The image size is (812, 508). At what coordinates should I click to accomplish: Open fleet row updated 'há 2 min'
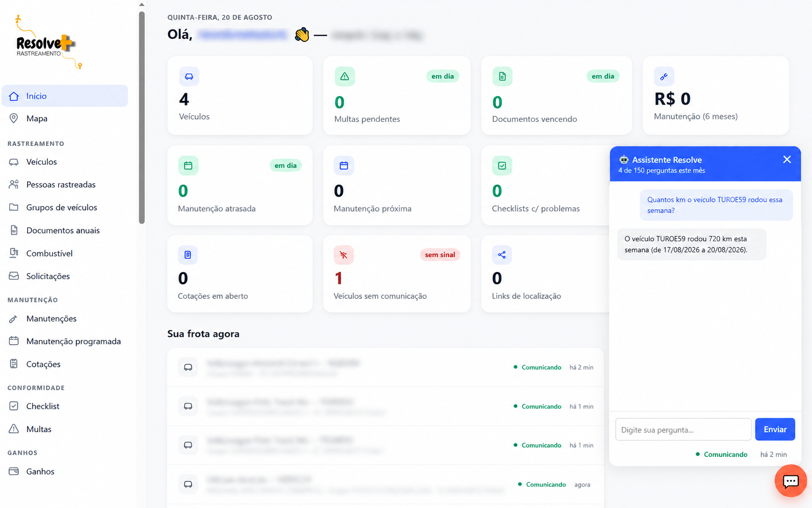(x=386, y=367)
